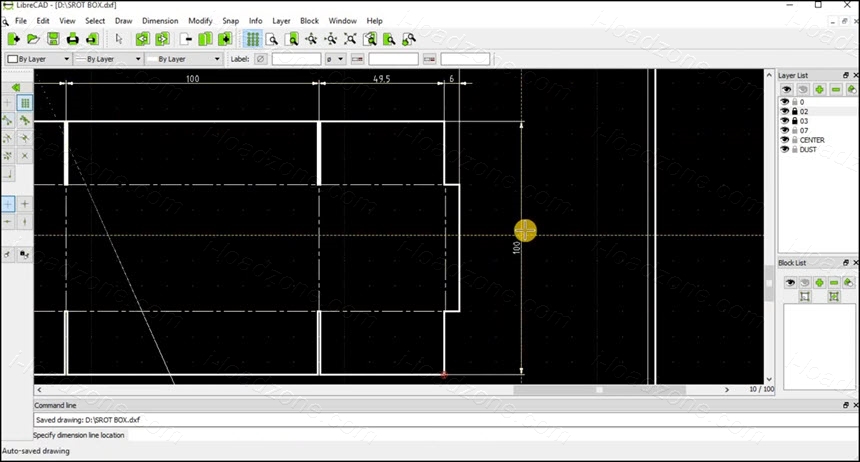Screen dimensions: 860x462
Task: Click the Paste icon in toolbar
Action: click(225, 39)
